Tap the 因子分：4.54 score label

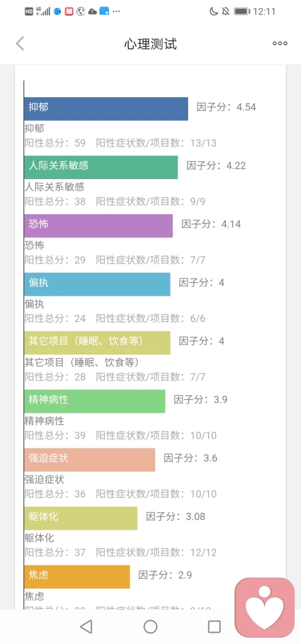(226, 108)
